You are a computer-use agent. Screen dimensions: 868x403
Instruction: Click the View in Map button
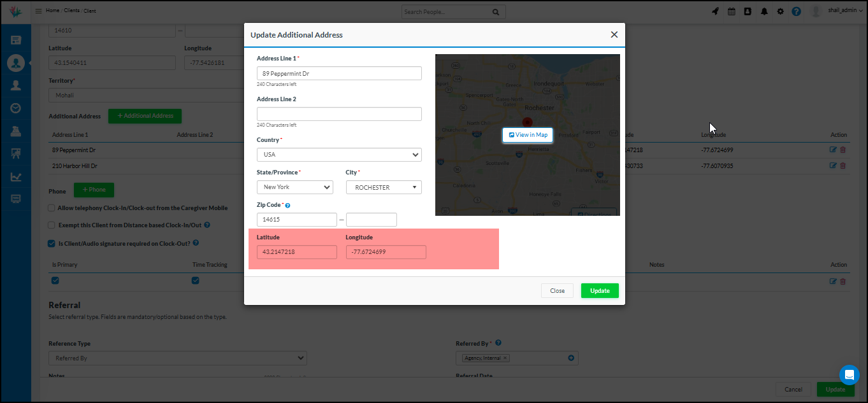coord(527,135)
